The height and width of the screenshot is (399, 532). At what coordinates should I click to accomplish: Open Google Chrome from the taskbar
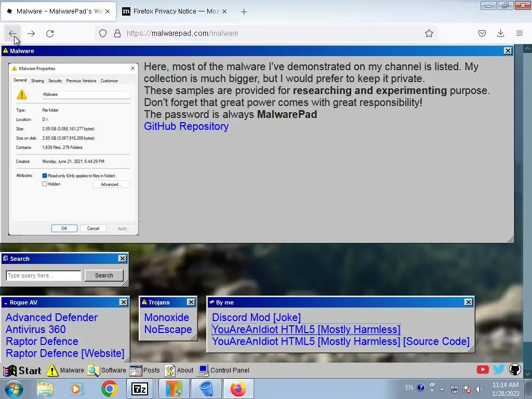point(109,389)
